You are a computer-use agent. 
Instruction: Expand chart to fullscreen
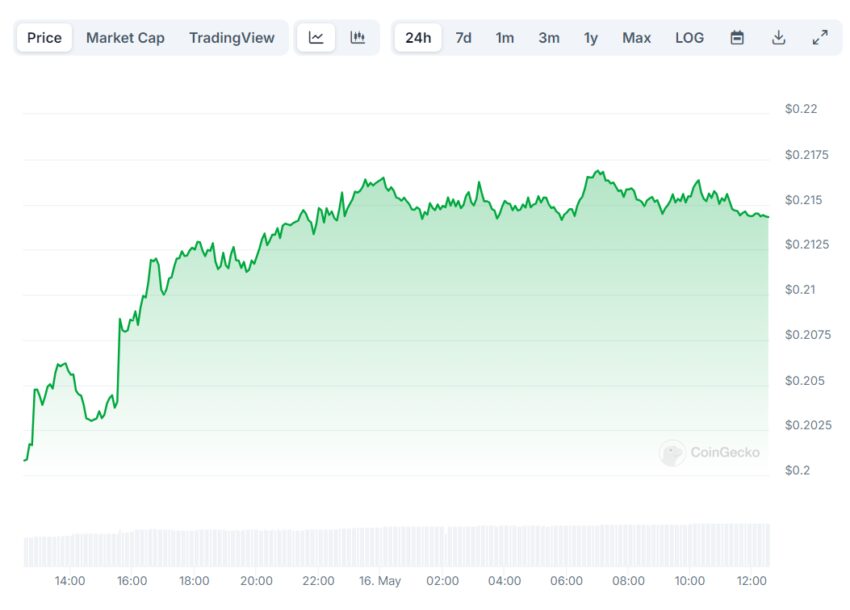pos(820,37)
